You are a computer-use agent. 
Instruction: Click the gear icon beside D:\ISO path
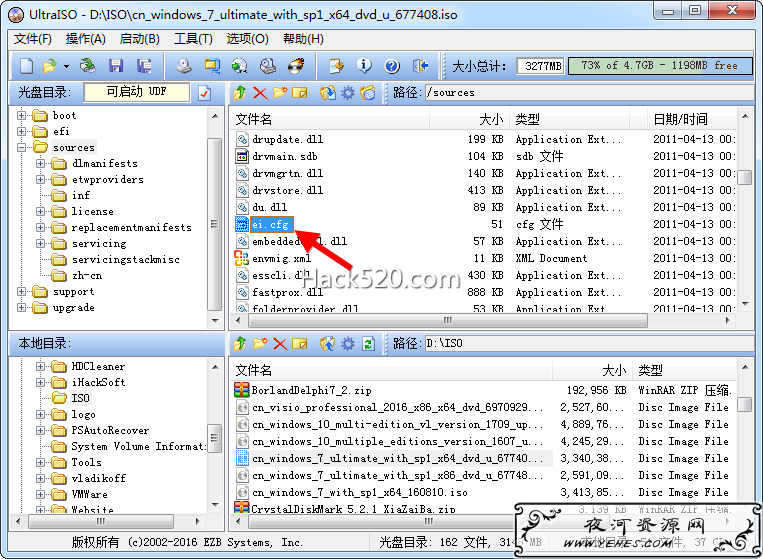pos(347,343)
